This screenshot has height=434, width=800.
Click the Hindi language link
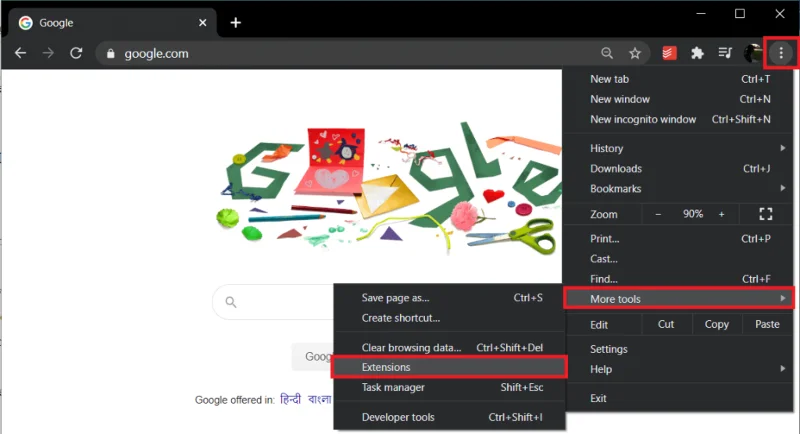click(x=290, y=399)
